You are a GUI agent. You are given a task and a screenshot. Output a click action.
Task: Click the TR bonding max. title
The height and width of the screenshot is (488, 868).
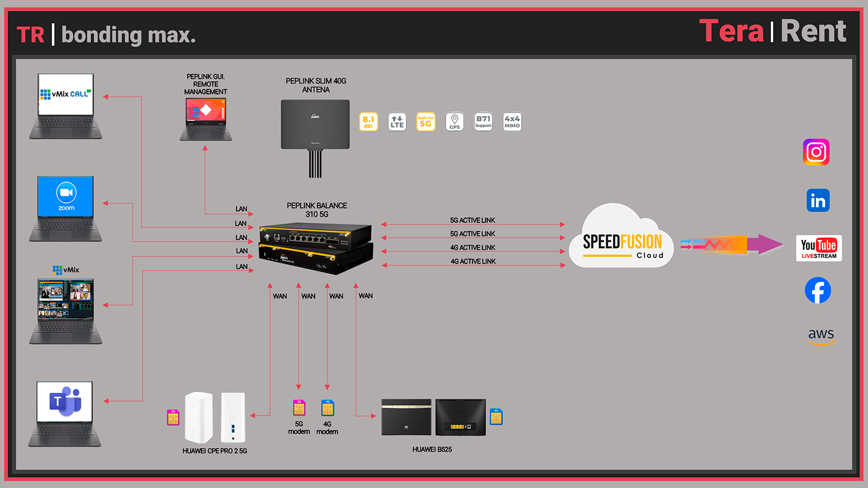106,35
